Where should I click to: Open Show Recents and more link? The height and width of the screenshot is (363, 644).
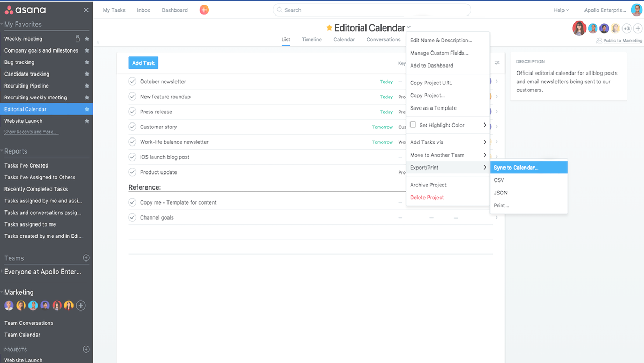tap(31, 132)
